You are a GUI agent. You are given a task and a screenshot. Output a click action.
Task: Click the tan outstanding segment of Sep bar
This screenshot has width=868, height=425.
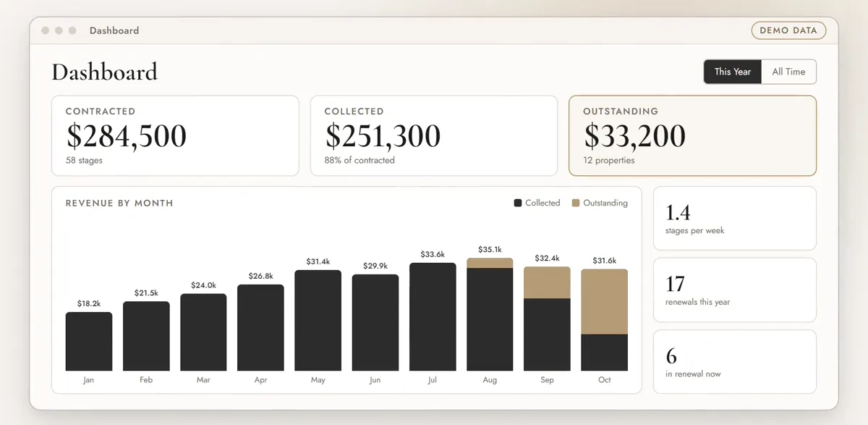(x=547, y=283)
